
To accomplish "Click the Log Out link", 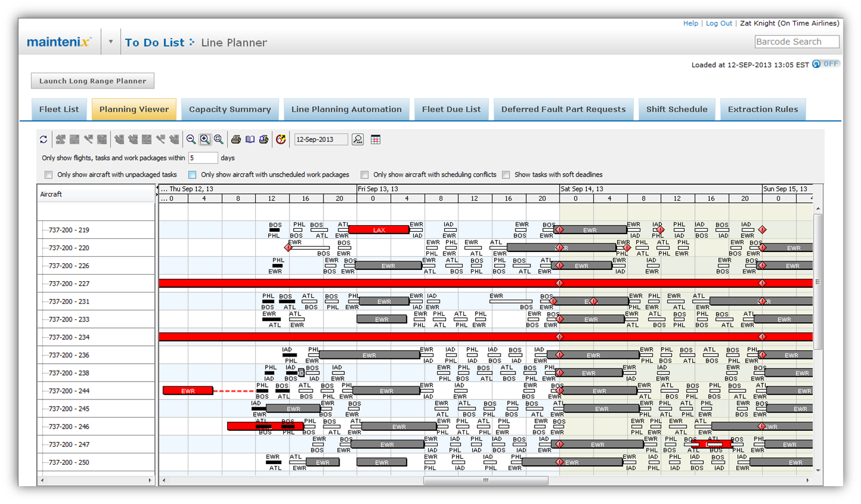I will click(x=718, y=23).
